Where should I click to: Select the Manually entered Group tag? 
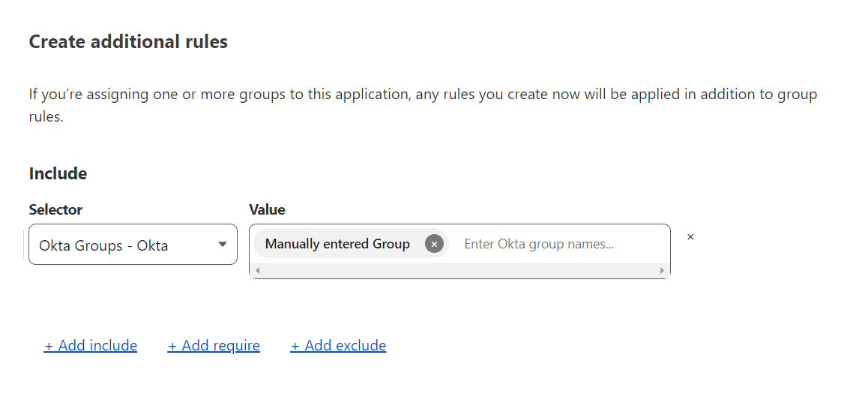337,244
